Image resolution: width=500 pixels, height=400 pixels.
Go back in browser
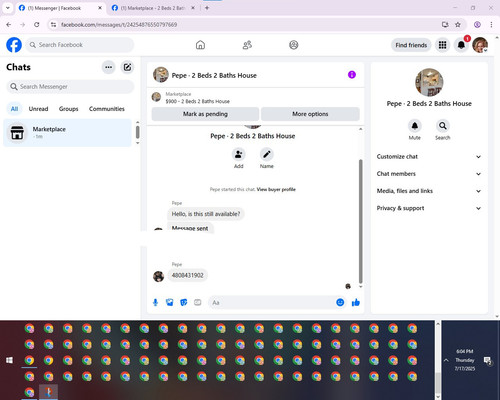[x=9, y=25]
